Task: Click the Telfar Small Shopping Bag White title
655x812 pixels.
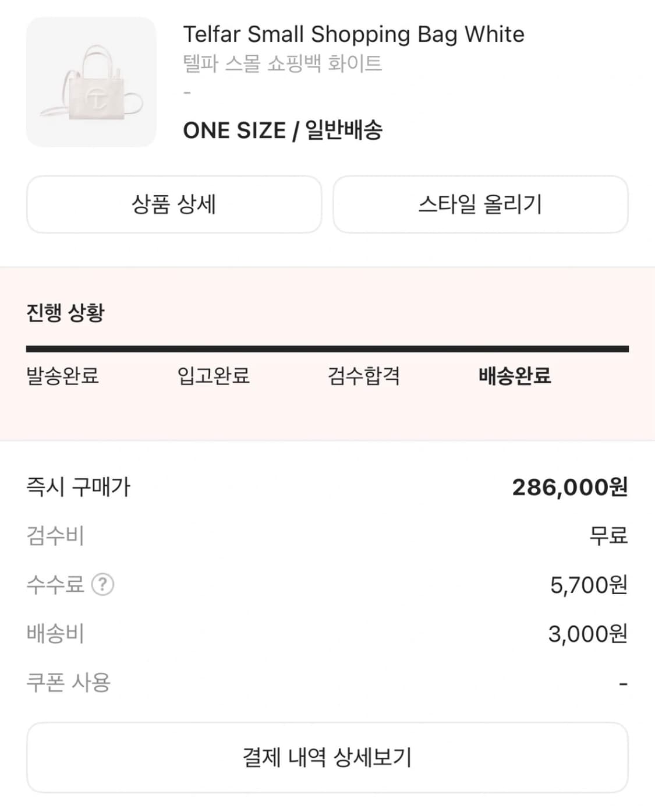Action: [x=353, y=34]
